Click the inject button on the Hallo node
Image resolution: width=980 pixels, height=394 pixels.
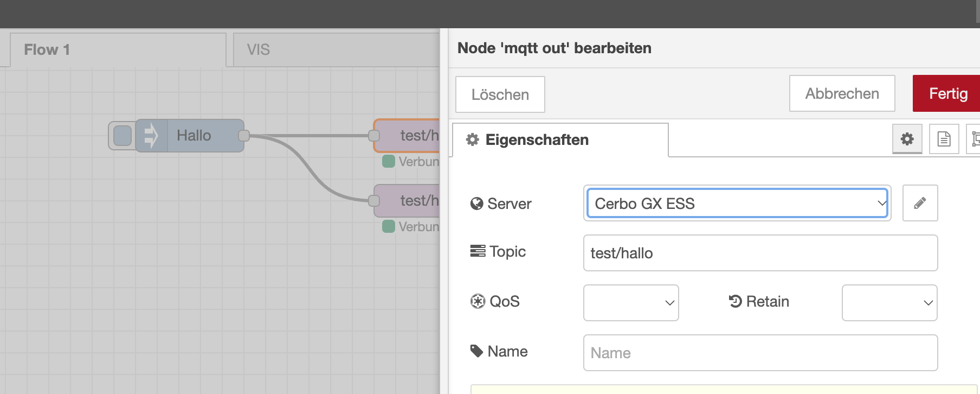pos(122,136)
